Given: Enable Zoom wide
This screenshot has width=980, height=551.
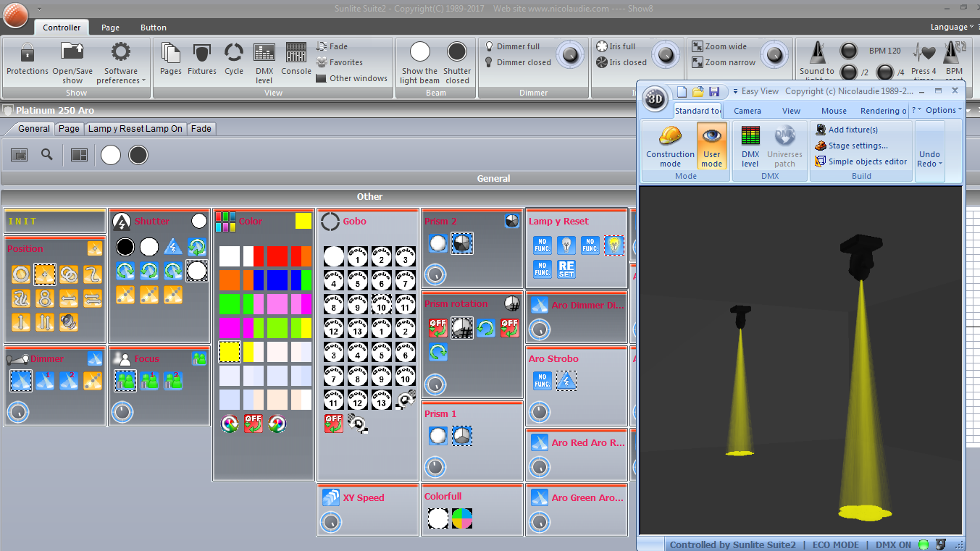Looking at the screenshot, I should point(719,46).
